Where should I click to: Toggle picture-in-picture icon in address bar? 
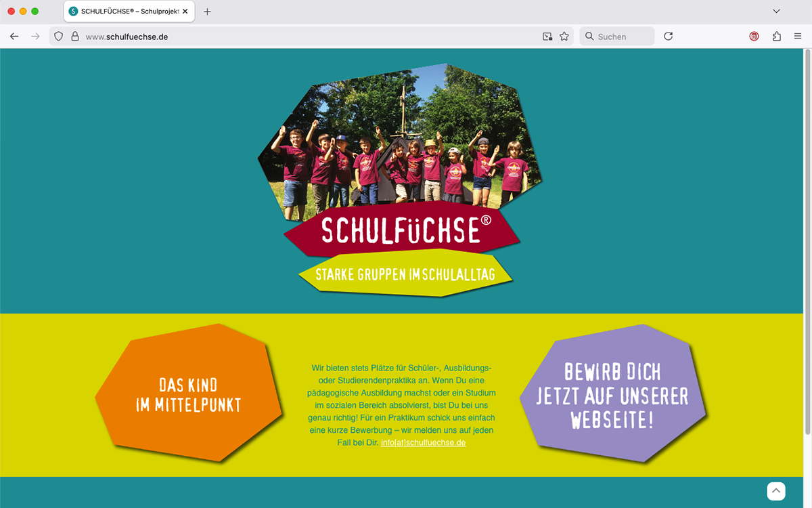click(547, 37)
